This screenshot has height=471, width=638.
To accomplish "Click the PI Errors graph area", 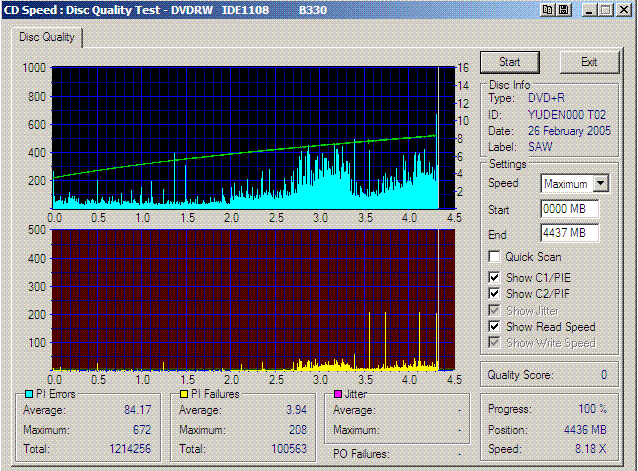I will [x=253, y=138].
